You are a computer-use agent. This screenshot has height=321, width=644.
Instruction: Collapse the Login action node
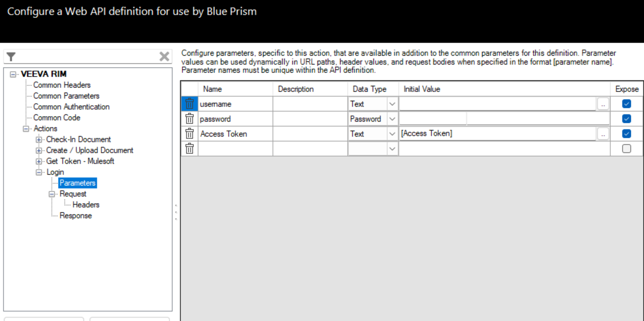click(x=39, y=172)
